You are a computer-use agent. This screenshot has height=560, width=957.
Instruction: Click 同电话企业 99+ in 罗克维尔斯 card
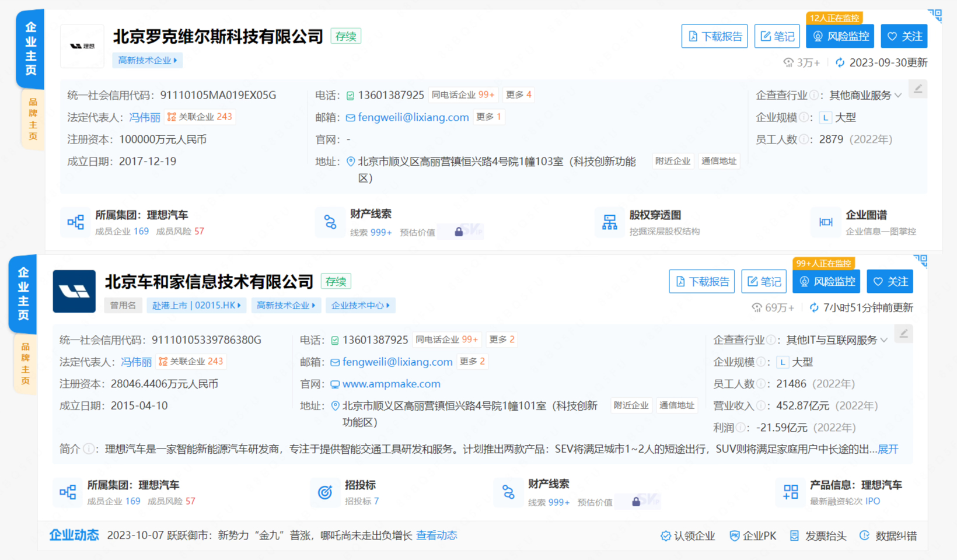463,94
